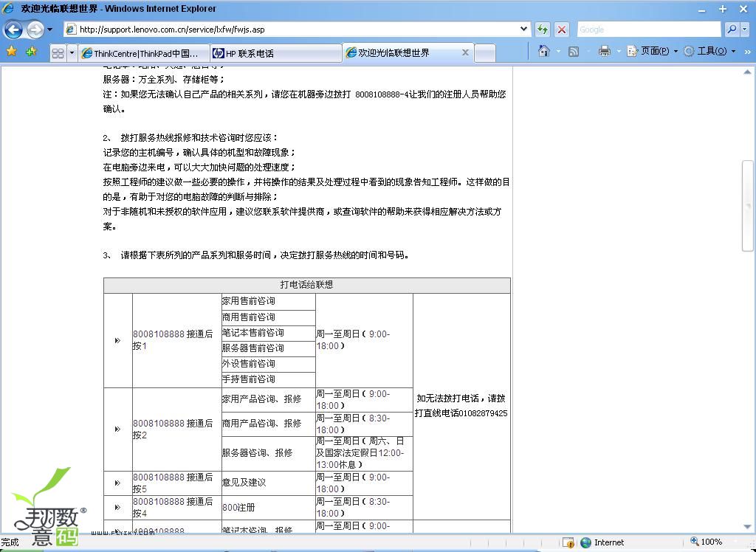Viewport: 756px width, 552px height.
Task: Select 家用产品咨询、报修 cell
Action: pos(269,399)
